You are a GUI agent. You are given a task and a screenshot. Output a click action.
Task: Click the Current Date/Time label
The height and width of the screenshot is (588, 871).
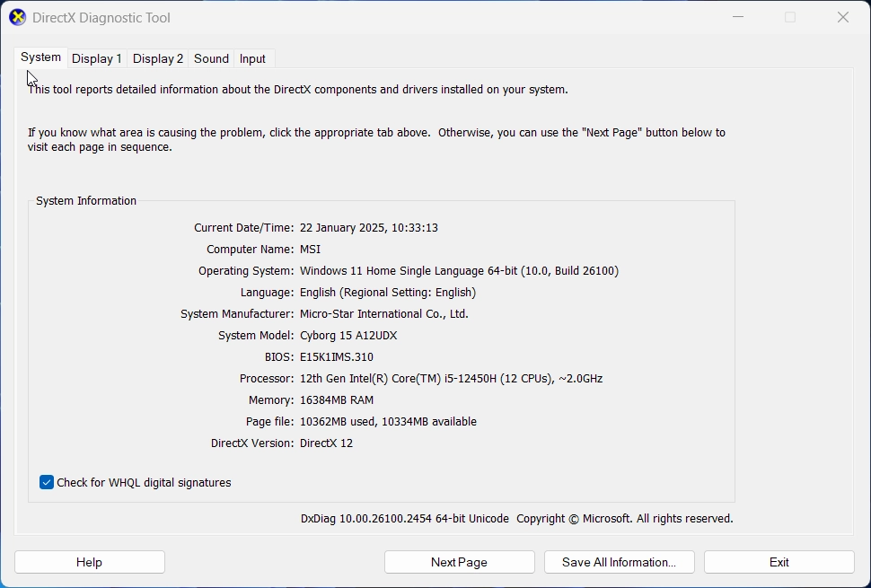tap(243, 228)
